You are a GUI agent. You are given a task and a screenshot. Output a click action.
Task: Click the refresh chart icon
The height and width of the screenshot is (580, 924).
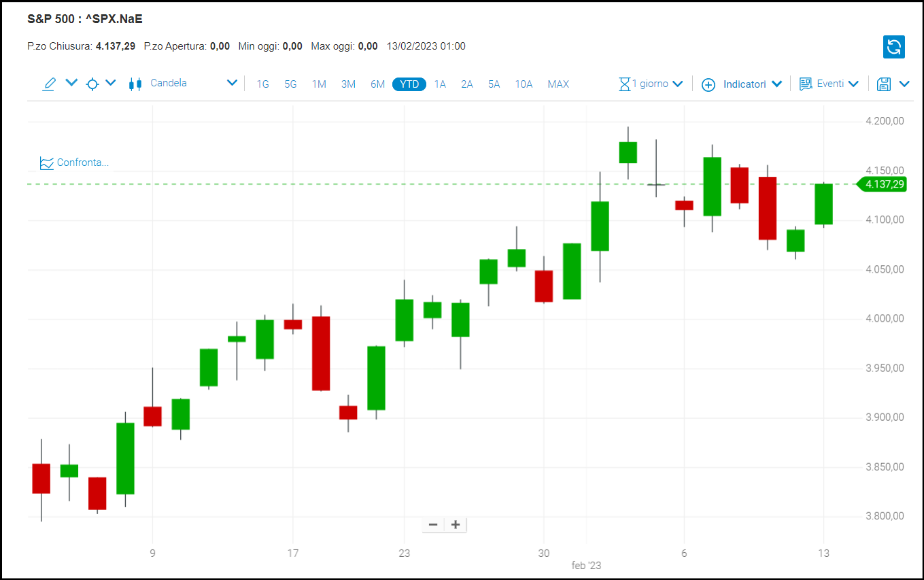point(893,47)
